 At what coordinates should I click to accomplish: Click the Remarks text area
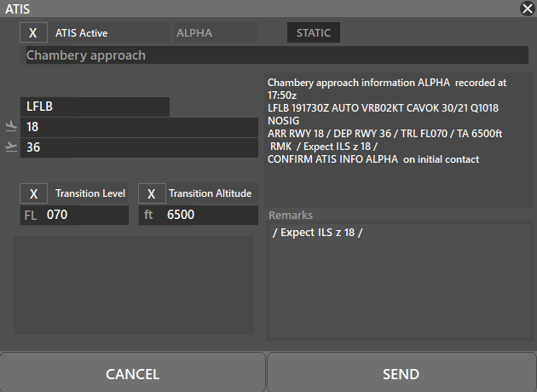click(399, 280)
